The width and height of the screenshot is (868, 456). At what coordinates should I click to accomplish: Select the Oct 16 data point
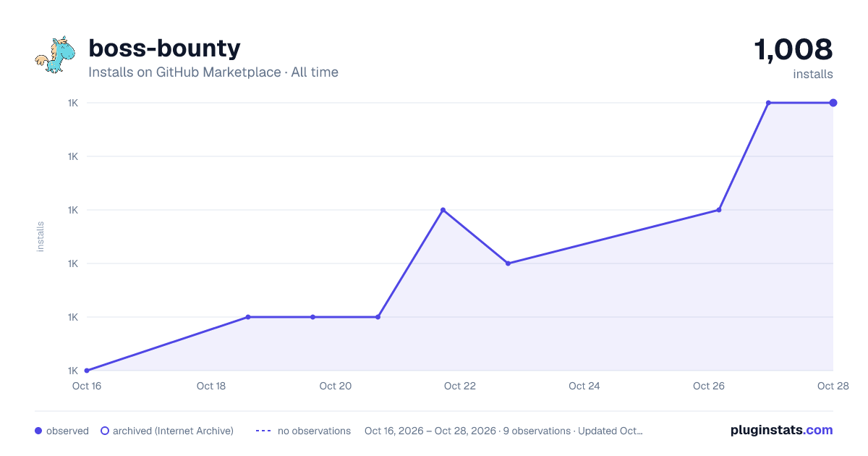coord(87,371)
